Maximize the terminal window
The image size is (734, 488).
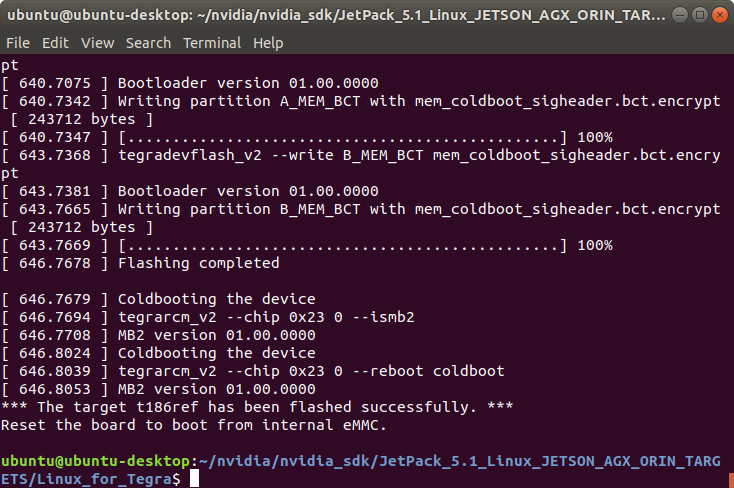[x=699, y=15]
